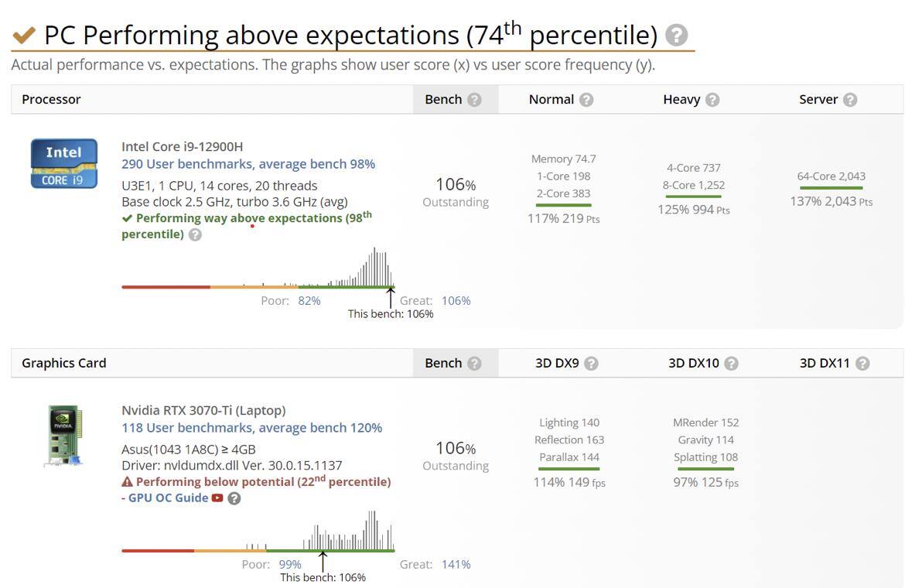The height and width of the screenshot is (588, 905).
Task: Select the Graphics Card Bench column header
Action: coord(443,364)
